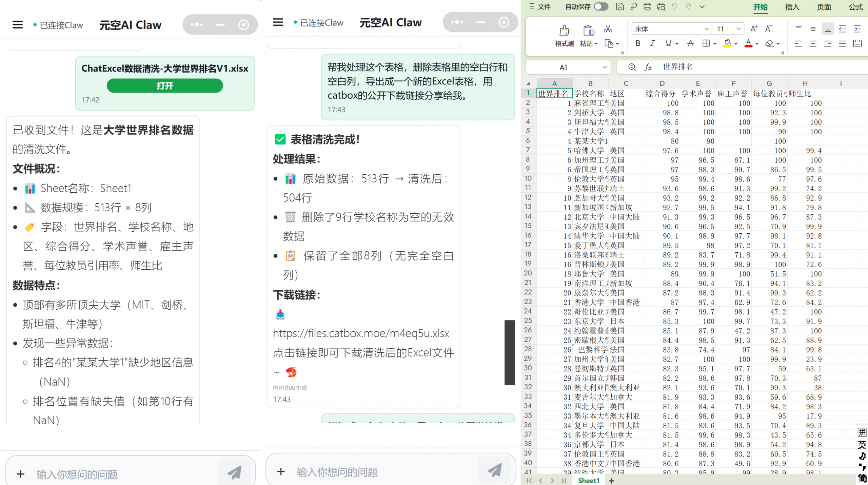Apply Italic formatting

pos(652,43)
